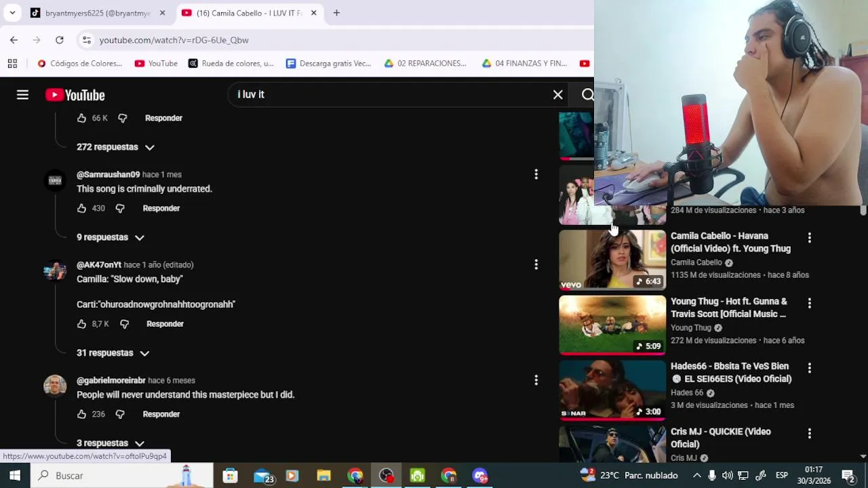Go to the YouTube home logo
The height and width of the screenshot is (488, 868).
pos(75,95)
